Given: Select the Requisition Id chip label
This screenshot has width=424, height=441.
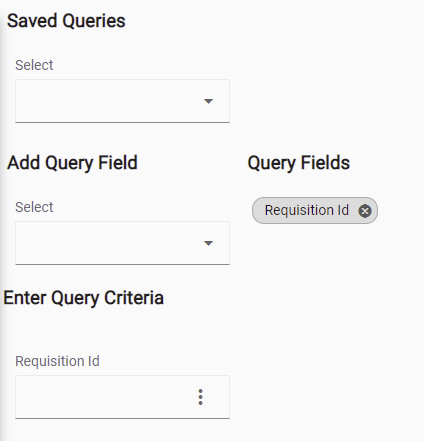Looking at the screenshot, I should (x=307, y=210).
